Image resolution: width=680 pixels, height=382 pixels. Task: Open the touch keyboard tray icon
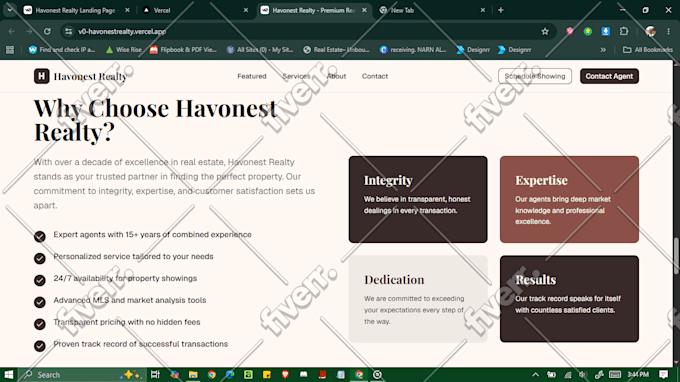tap(615, 374)
